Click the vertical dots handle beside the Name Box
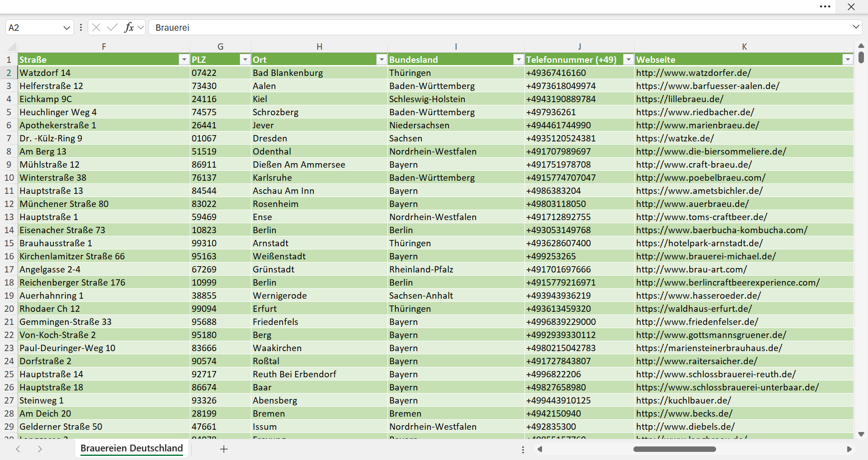This screenshot has height=460, width=868. coord(81,28)
